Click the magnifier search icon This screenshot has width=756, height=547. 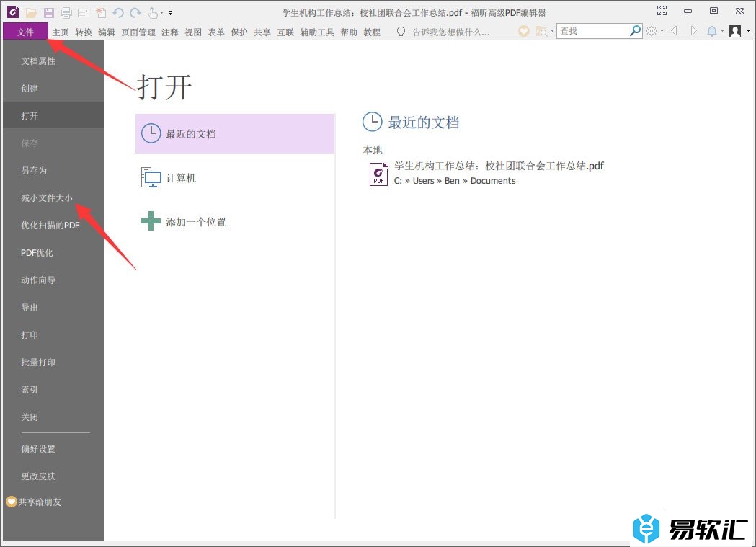click(636, 31)
